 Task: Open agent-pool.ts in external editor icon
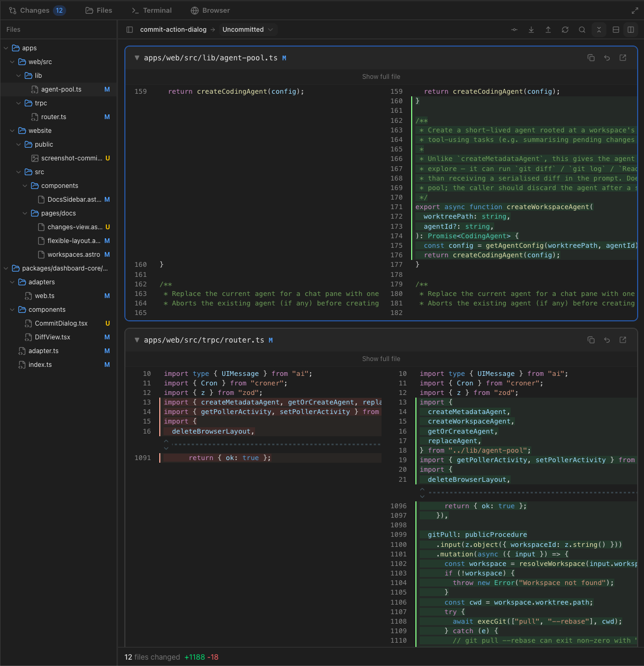[623, 58]
